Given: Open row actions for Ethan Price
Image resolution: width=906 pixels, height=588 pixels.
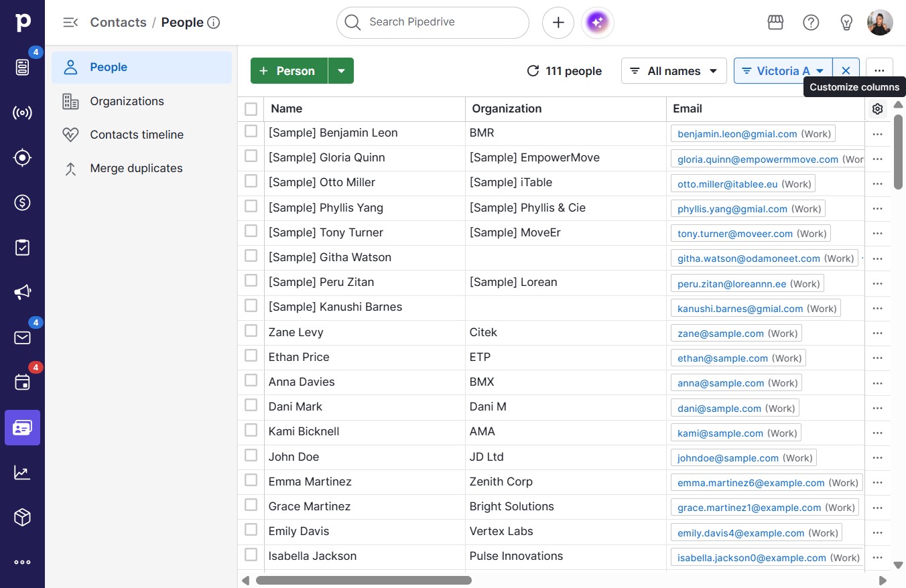Looking at the screenshot, I should (878, 358).
